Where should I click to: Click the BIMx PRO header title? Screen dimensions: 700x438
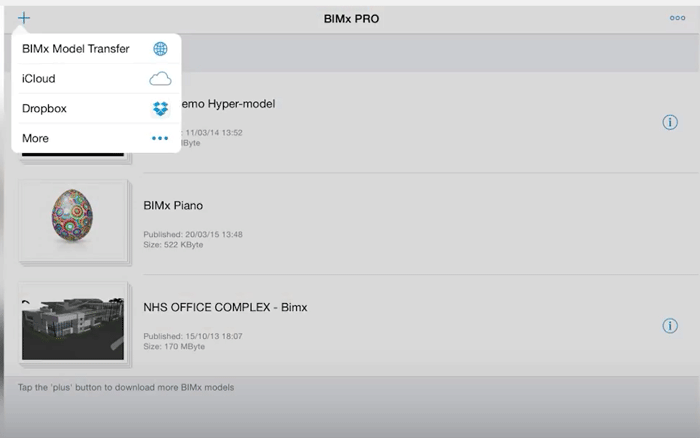352,19
